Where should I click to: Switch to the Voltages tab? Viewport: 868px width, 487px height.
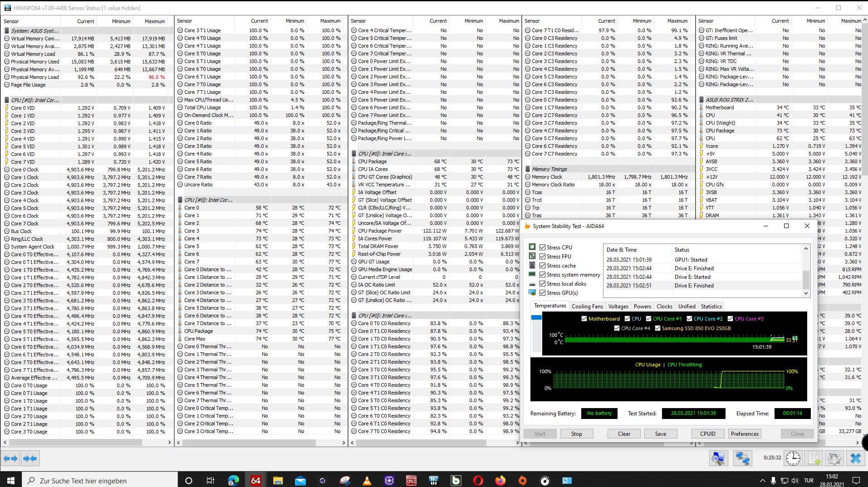tap(618, 306)
